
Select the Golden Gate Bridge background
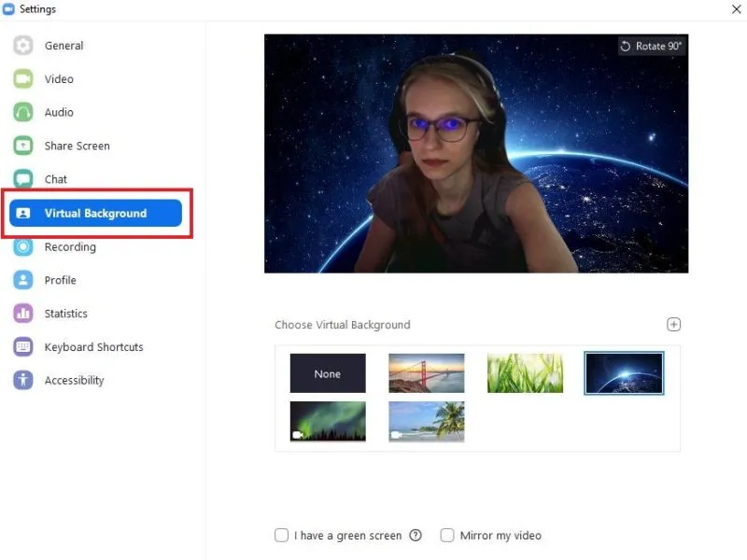[427, 373]
